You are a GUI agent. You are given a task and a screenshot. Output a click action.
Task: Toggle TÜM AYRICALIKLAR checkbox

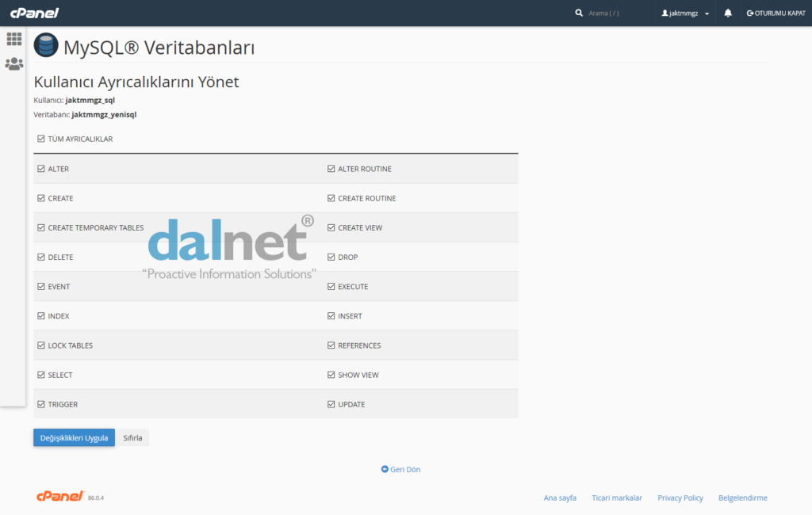point(41,139)
